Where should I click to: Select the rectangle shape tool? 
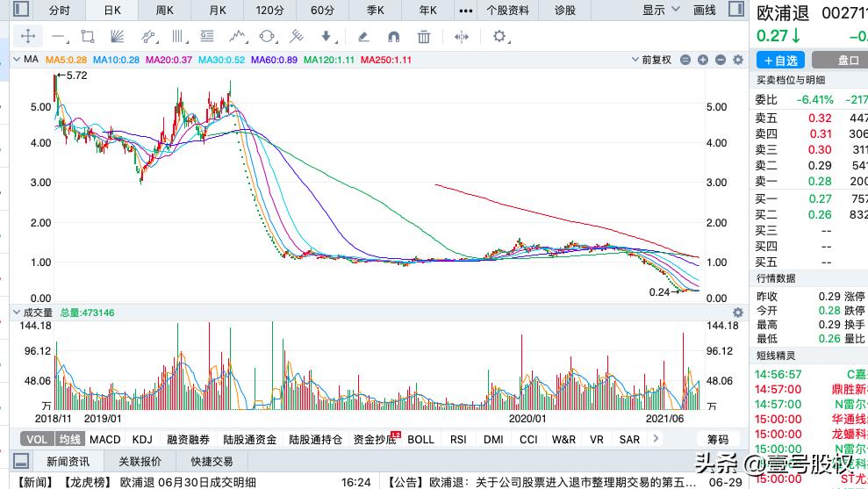point(88,37)
